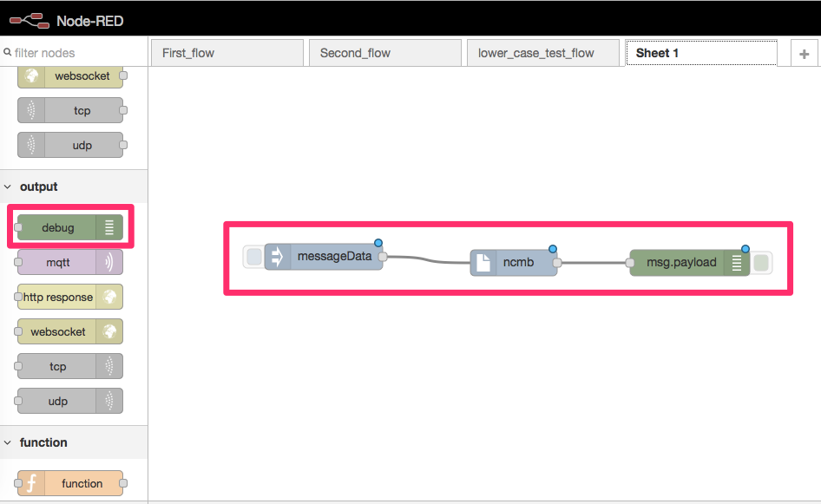Select the function node in the palette
Viewport: 821px width, 504px height.
pyautogui.click(x=69, y=483)
